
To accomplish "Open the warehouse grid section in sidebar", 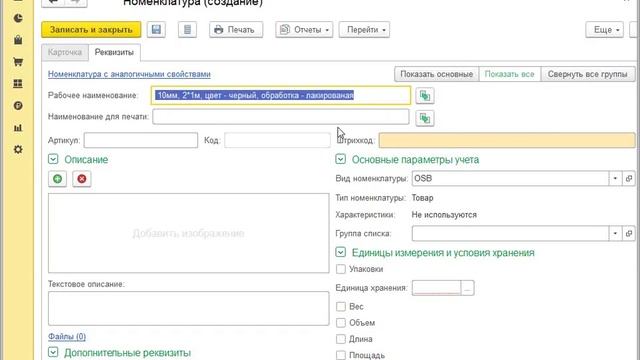I will 18,84.
